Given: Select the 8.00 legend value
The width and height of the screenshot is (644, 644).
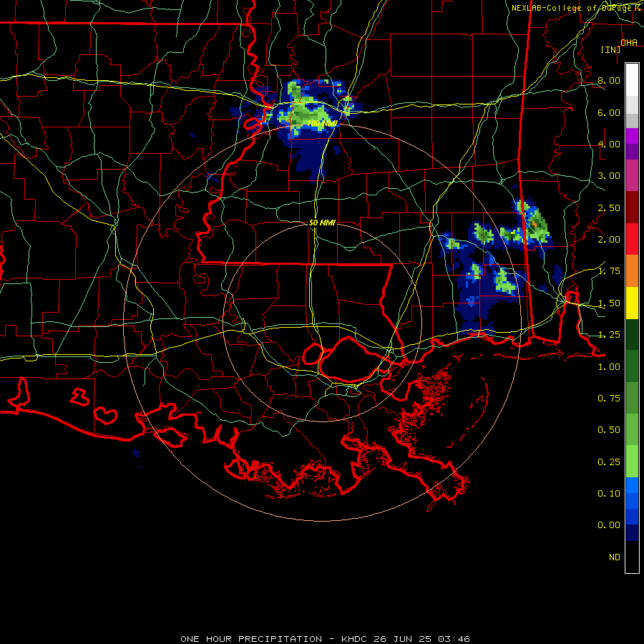Looking at the screenshot, I should 609,80.
